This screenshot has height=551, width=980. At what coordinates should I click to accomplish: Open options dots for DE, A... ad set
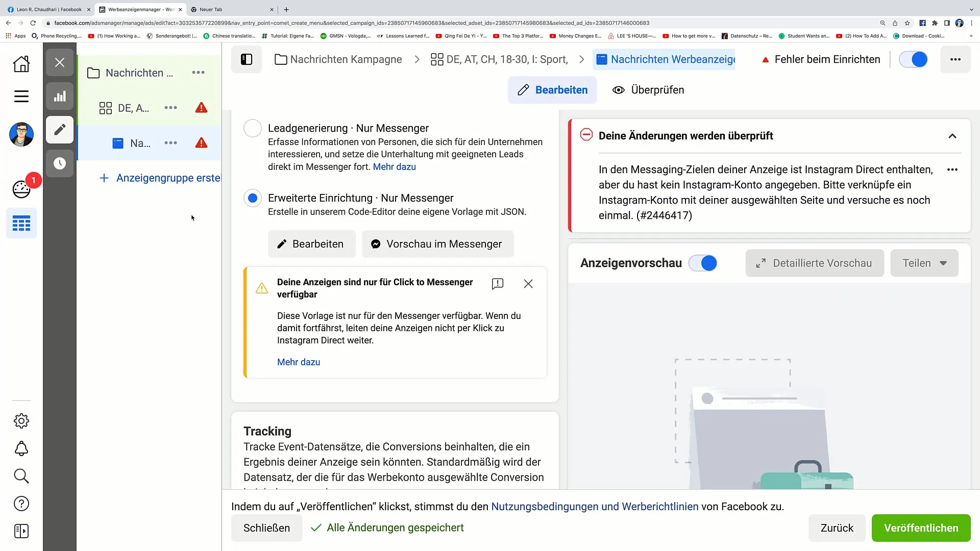point(171,108)
